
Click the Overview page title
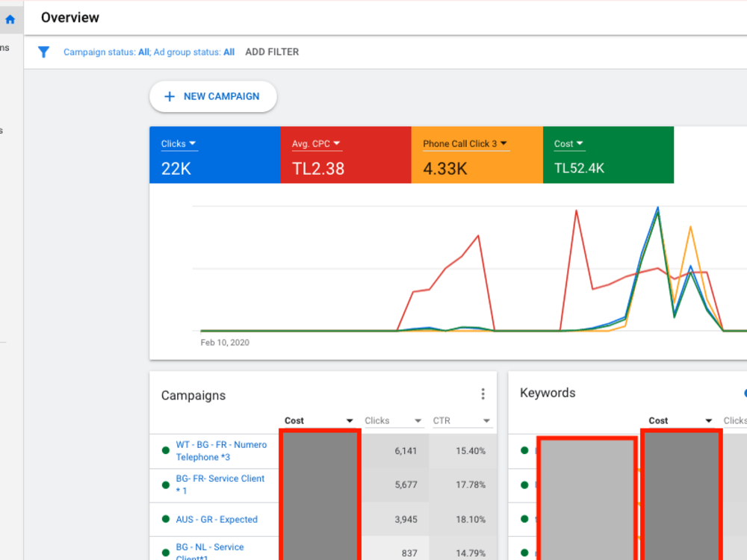pyautogui.click(x=70, y=18)
